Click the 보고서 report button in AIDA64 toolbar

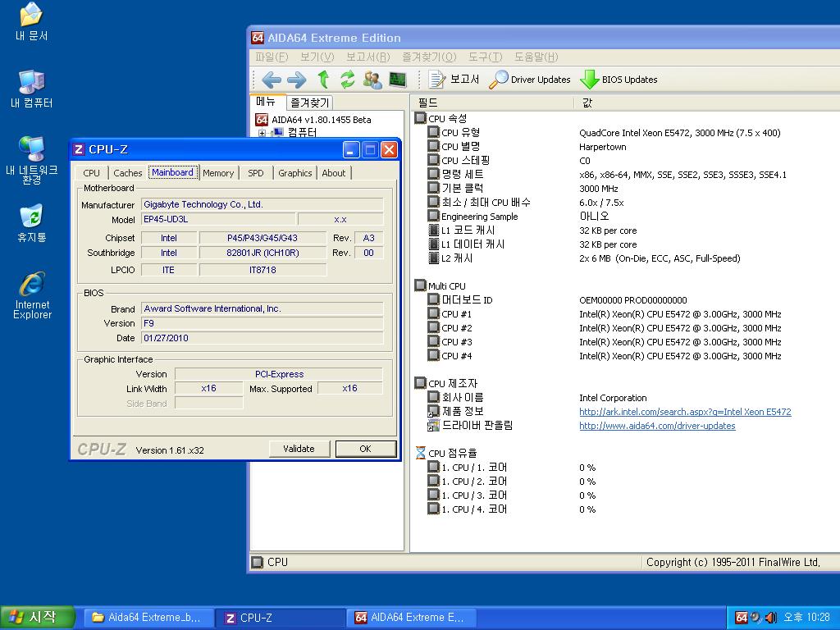[x=453, y=80]
